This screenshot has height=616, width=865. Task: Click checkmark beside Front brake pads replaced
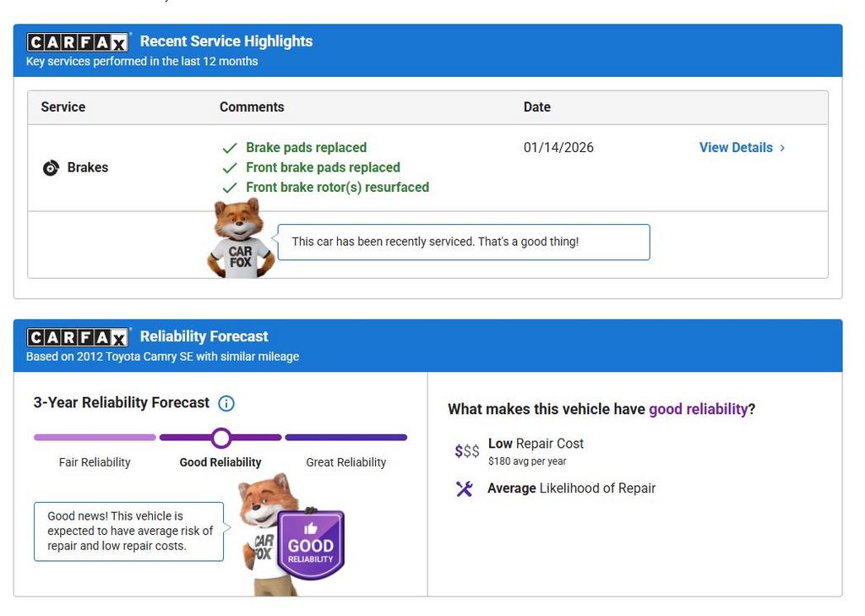(x=229, y=168)
